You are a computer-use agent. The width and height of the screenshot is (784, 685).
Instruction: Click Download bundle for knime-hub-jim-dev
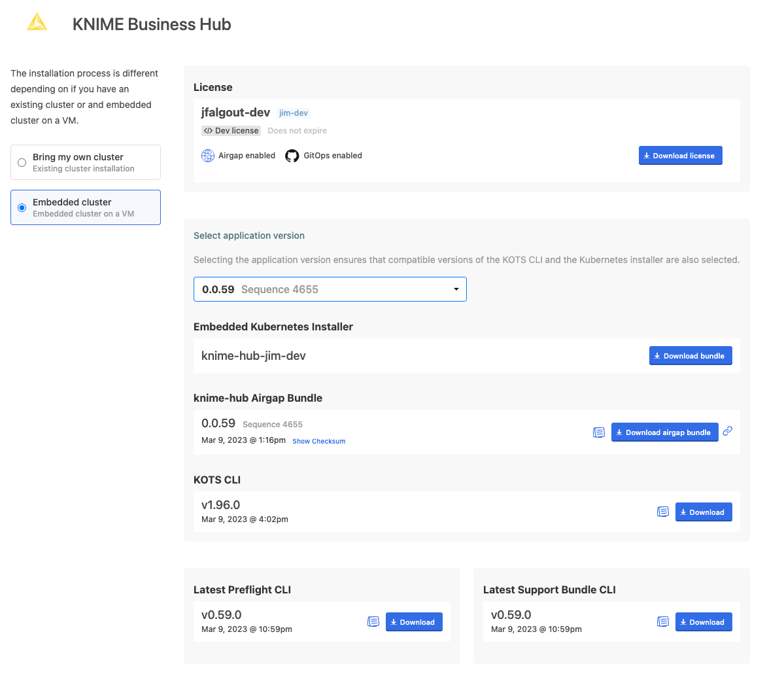(690, 356)
